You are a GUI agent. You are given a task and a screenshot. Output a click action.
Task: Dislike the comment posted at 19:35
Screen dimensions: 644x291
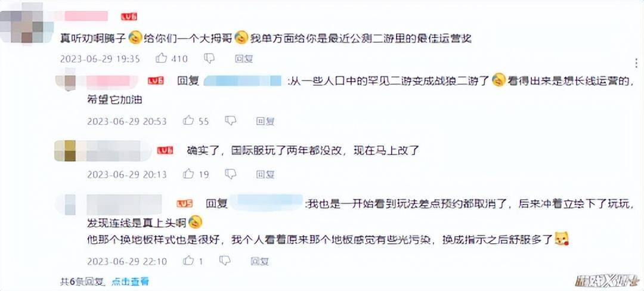pos(209,58)
